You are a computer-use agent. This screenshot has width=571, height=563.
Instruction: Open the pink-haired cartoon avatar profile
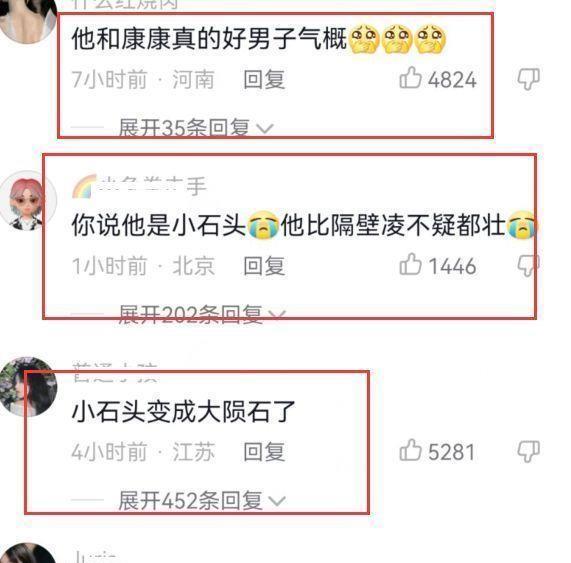(26, 201)
